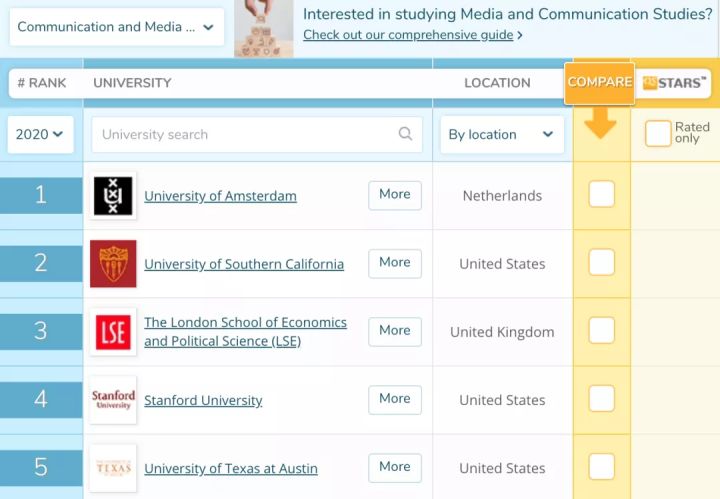Click the Netherlands location cell
720x499 pixels.
(x=502, y=196)
